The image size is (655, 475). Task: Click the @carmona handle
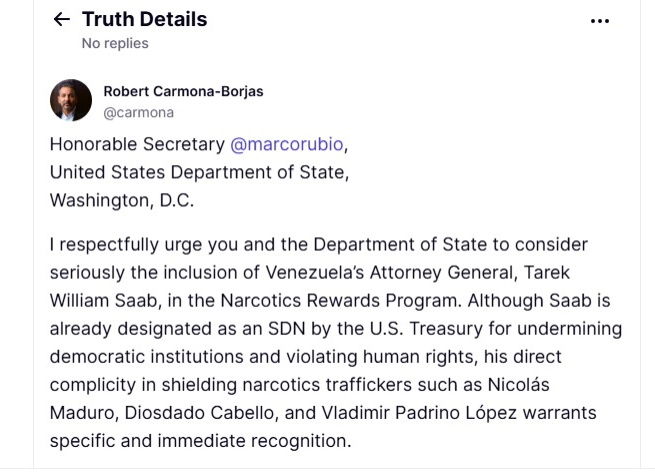tap(138, 112)
